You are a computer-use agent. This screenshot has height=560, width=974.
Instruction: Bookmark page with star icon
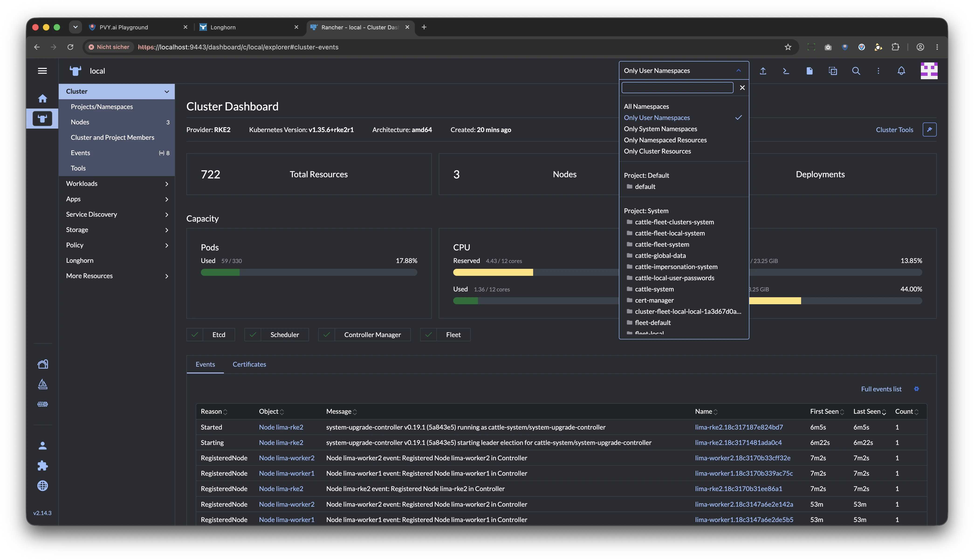click(788, 47)
